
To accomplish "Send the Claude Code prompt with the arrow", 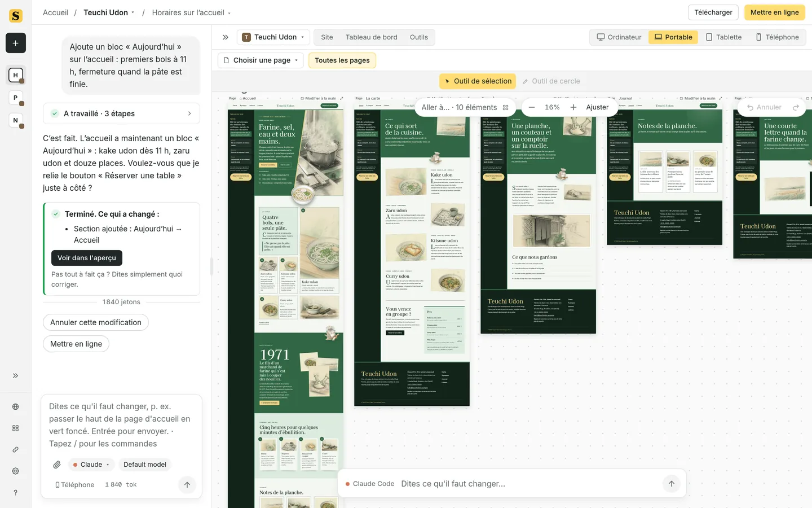I will [x=671, y=484].
